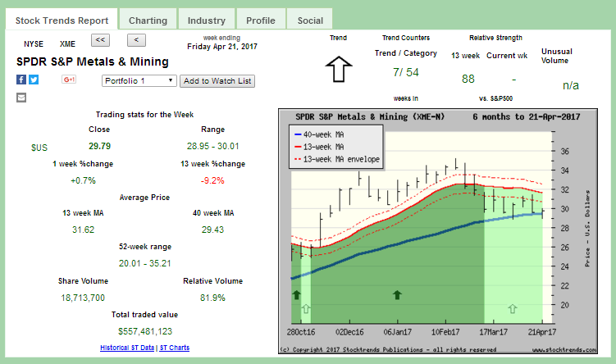Viewport: 616px width, 364px height.
Task: Go back multiple weeks with << button
Action: (100, 40)
